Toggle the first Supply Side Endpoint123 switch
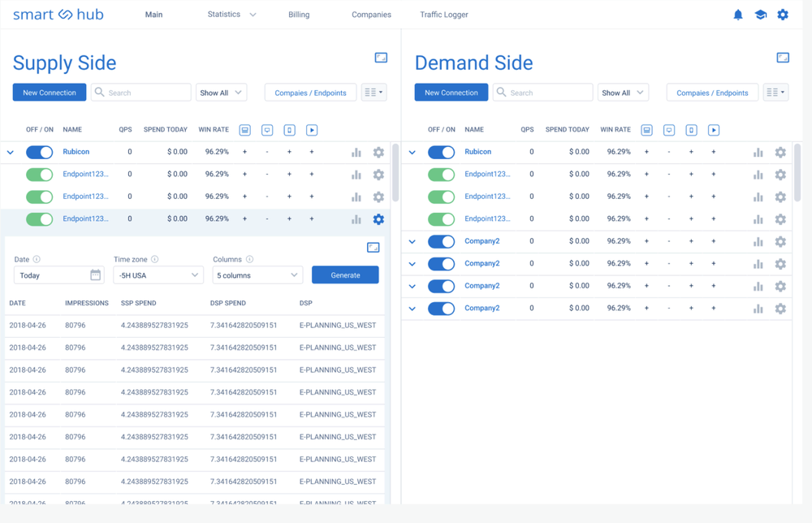The width and height of the screenshot is (812, 523). [x=39, y=175]
